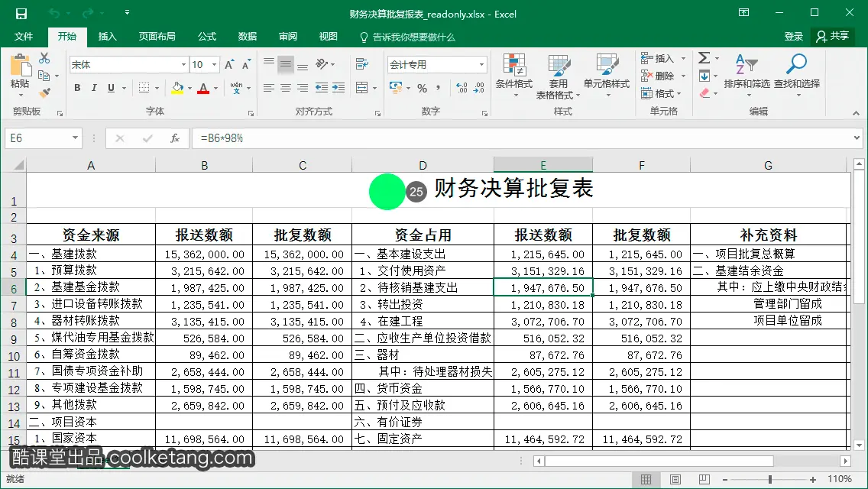868x489 pixels.
Task: Open fill color dropdown arrow
Action: pos(189,88)
